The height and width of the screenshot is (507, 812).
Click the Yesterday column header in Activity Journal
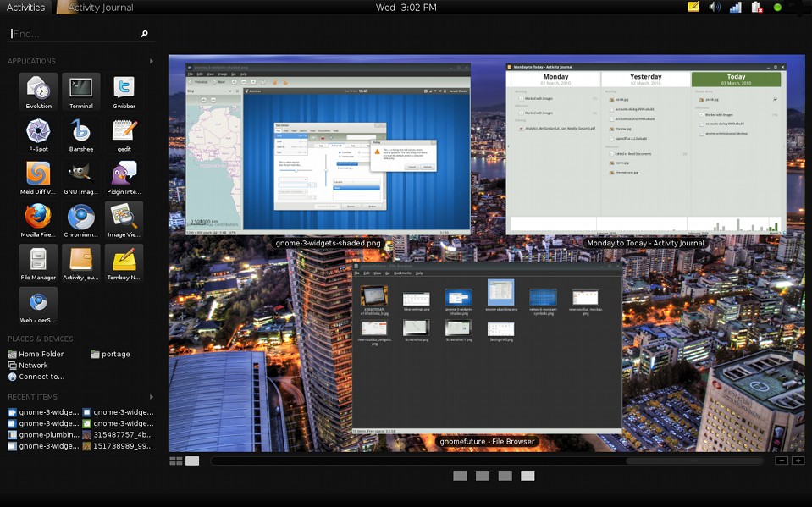646,79
